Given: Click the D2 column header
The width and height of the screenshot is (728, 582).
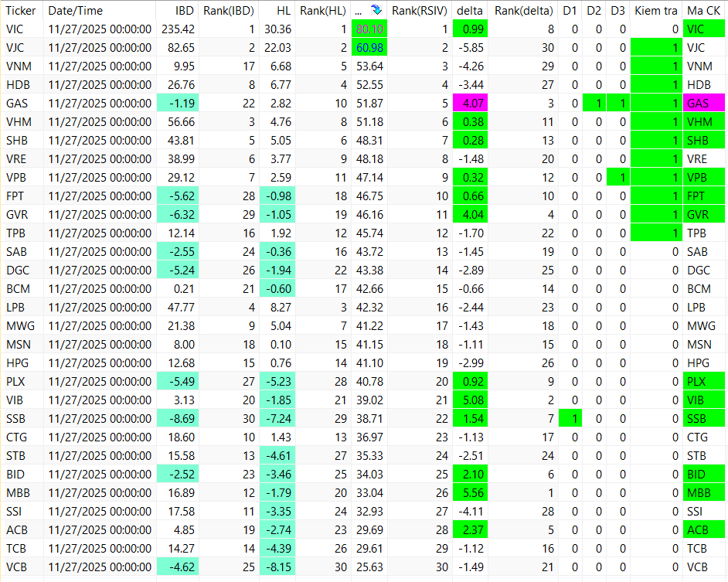Looking at the screenshot, I should 594,10.
